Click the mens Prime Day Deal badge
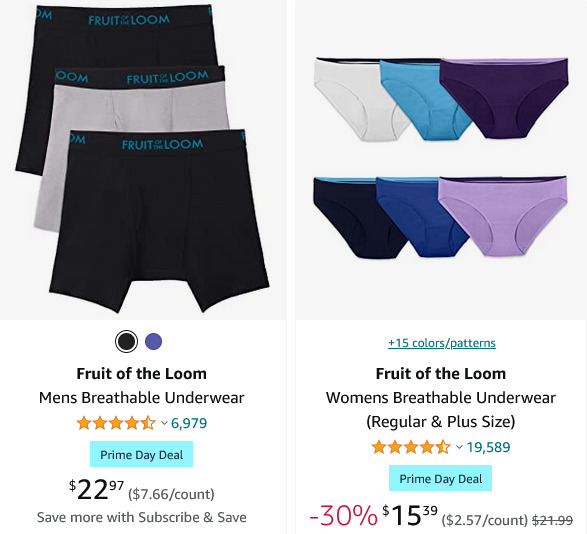 [x=142, y=454]
